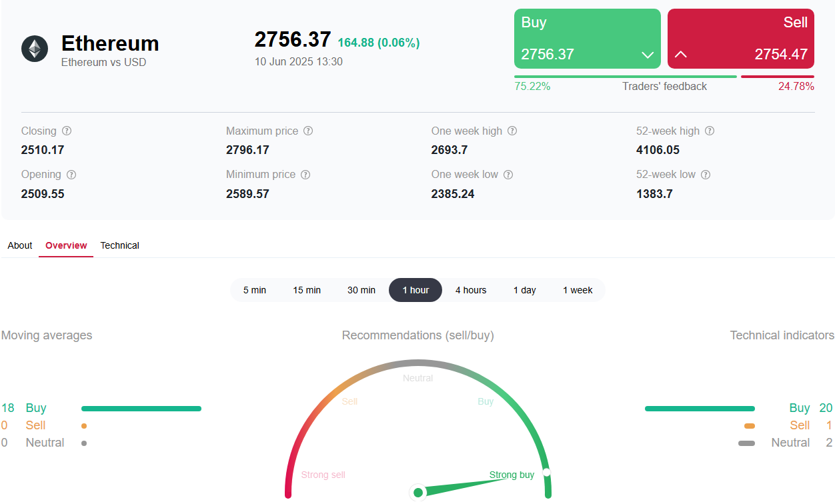Click the Technical indicators green Buy bar
Screen dimensions: 835x504
point(700,409)
